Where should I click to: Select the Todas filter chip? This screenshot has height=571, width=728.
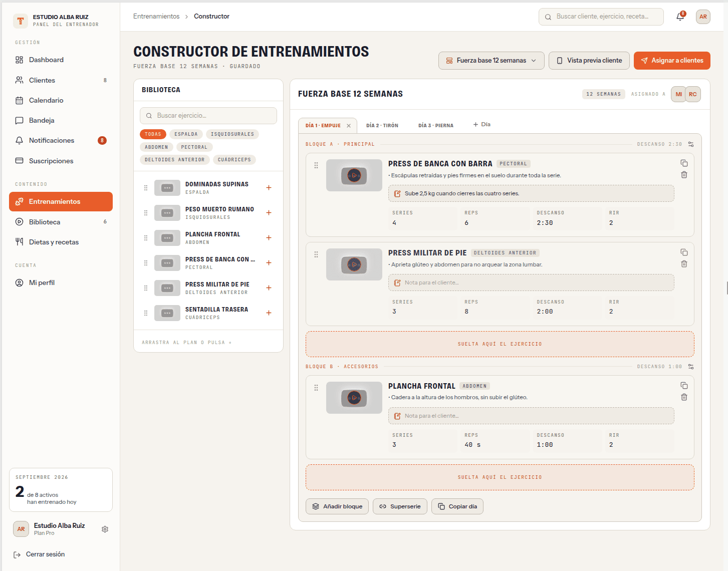coord(153,134)
